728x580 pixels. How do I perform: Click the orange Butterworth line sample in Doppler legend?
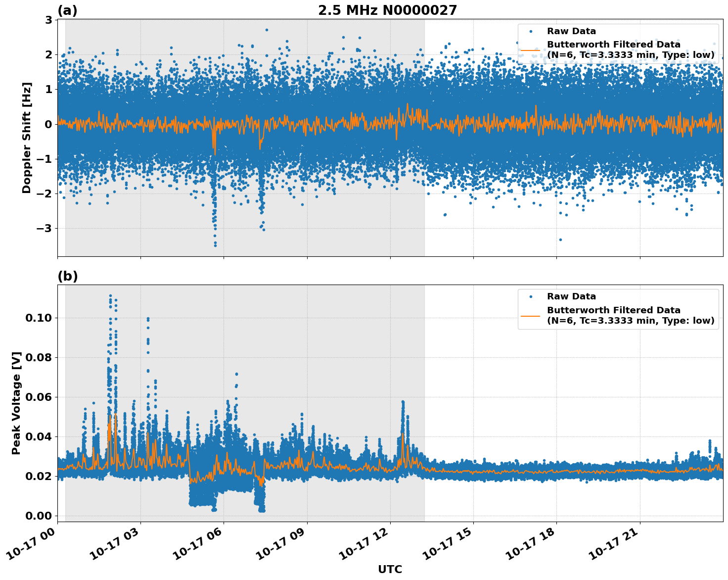tap(531, 50)
